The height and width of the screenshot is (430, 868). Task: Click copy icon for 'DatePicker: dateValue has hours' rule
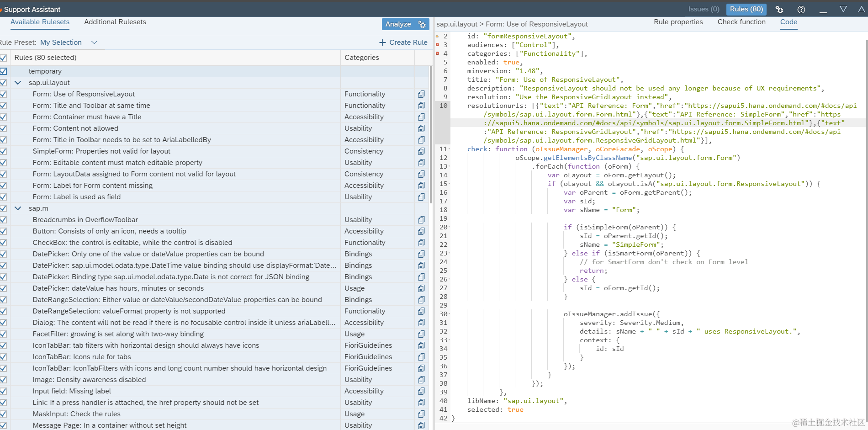421,288
